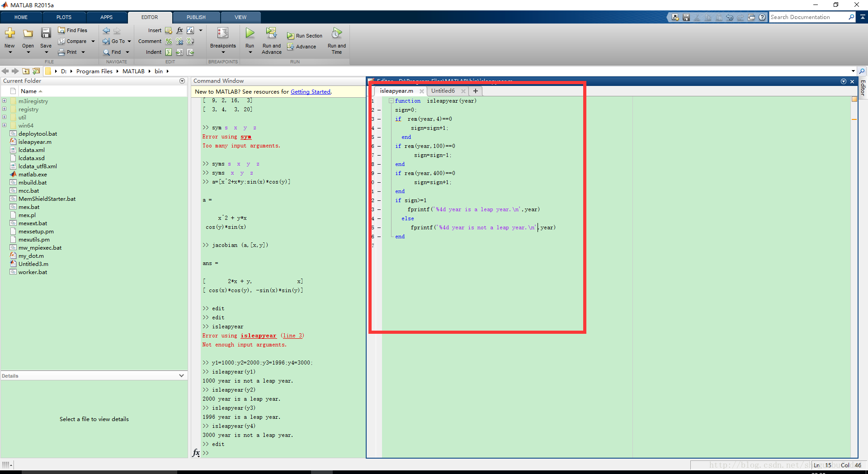
Task: Click the Run Section button
Action: click(305, 36)
